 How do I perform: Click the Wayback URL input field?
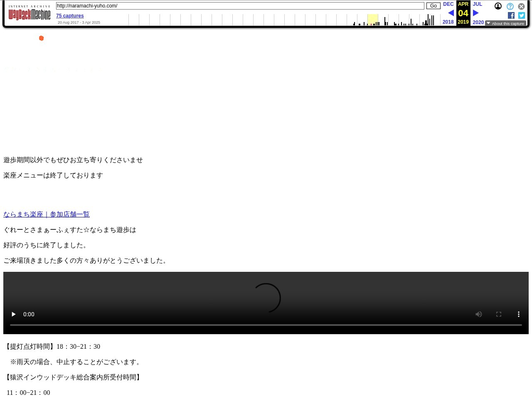pyautogui.click(x=240, y=6)
